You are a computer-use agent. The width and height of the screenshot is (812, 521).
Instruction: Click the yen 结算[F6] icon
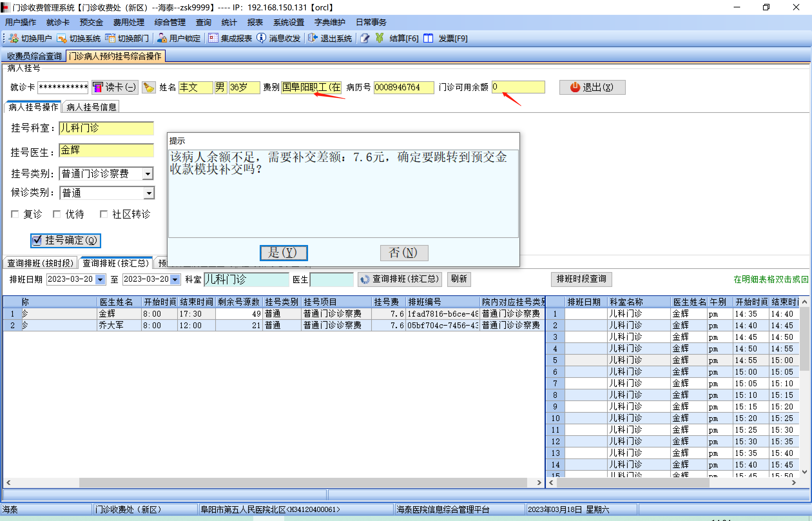coord(380,38)
